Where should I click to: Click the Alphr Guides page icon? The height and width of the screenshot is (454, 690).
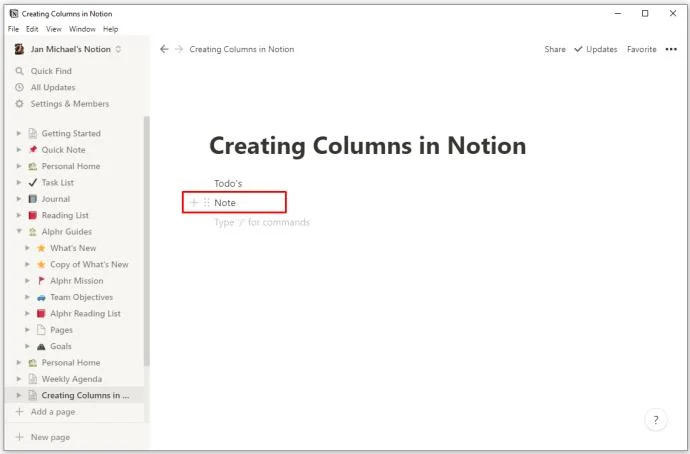33,231
